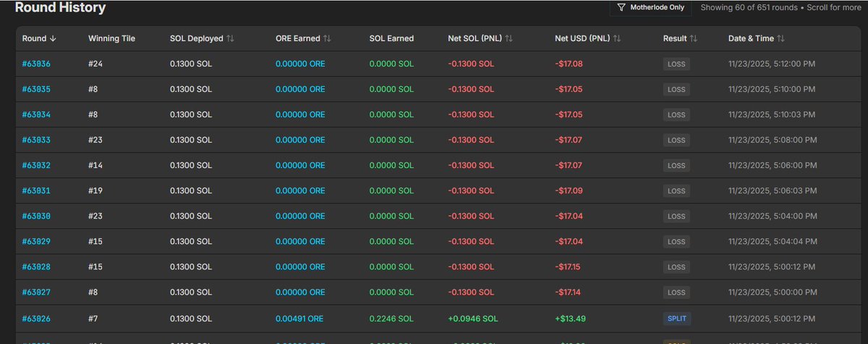The image size is (868, 344).
Task: Open round #63035 link
Action: click(36, 89)
